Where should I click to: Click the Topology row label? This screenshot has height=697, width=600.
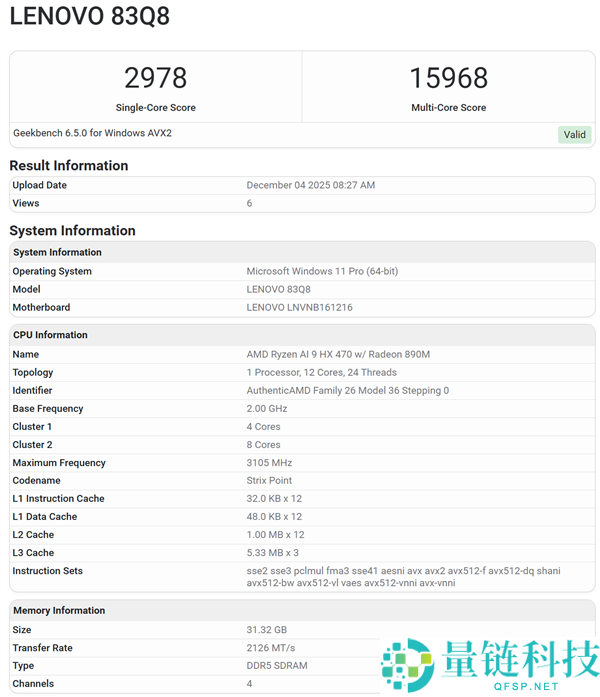[x=33, y=373]
